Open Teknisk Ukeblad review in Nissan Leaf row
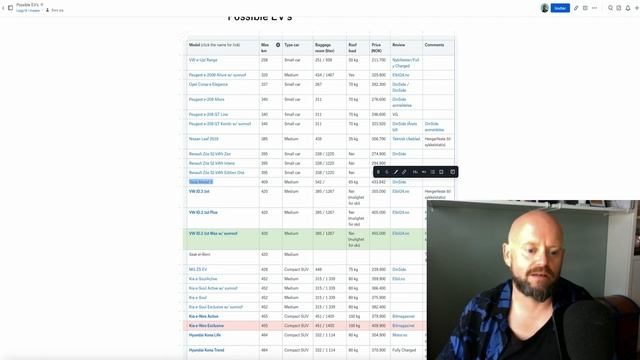640x360 pixels. coord(406,139)
